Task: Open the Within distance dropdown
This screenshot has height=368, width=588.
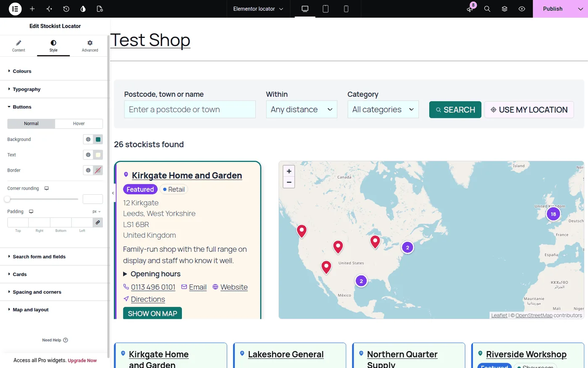Action: pos(302,109)
